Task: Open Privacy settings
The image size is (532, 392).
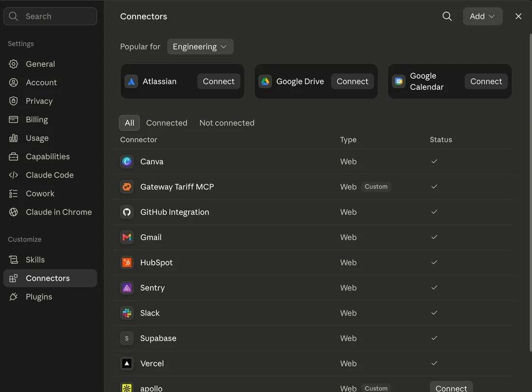Action: (x=50, y=101)
